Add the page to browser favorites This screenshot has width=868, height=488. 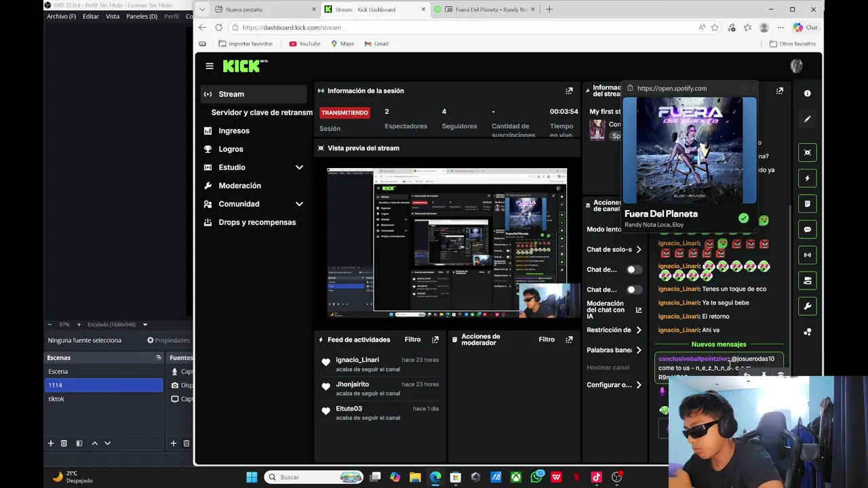click(715, 27)
